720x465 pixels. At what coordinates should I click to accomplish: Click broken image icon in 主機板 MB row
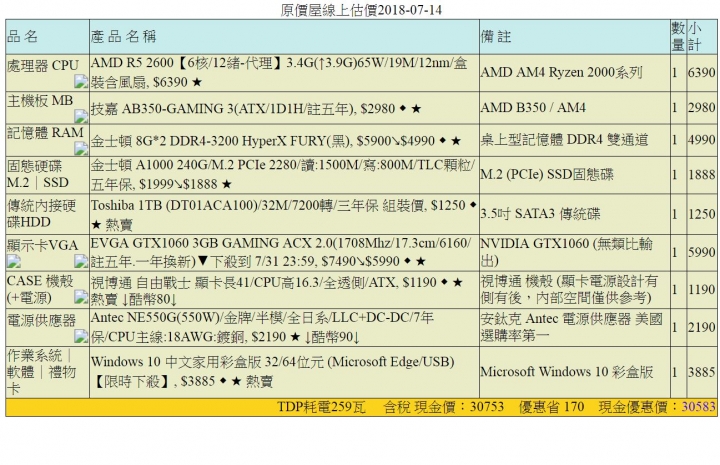tap(81, 116)
